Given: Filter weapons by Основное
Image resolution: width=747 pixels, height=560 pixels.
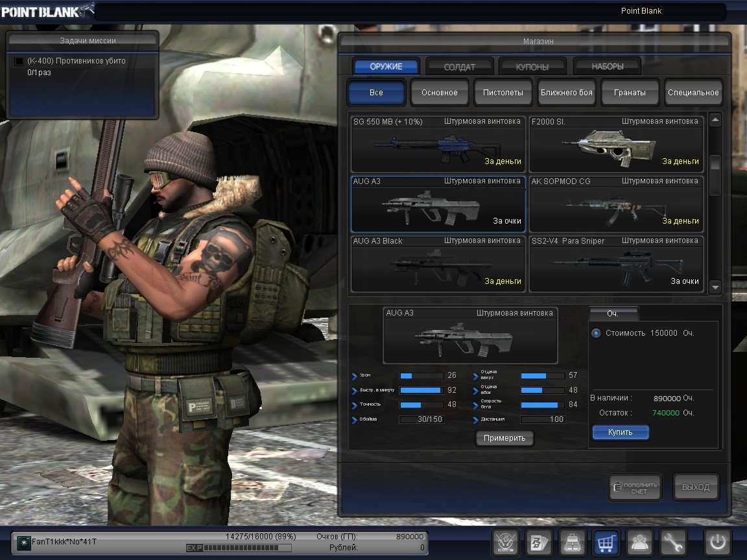Looking at the screenshot, I should (439, 93).
